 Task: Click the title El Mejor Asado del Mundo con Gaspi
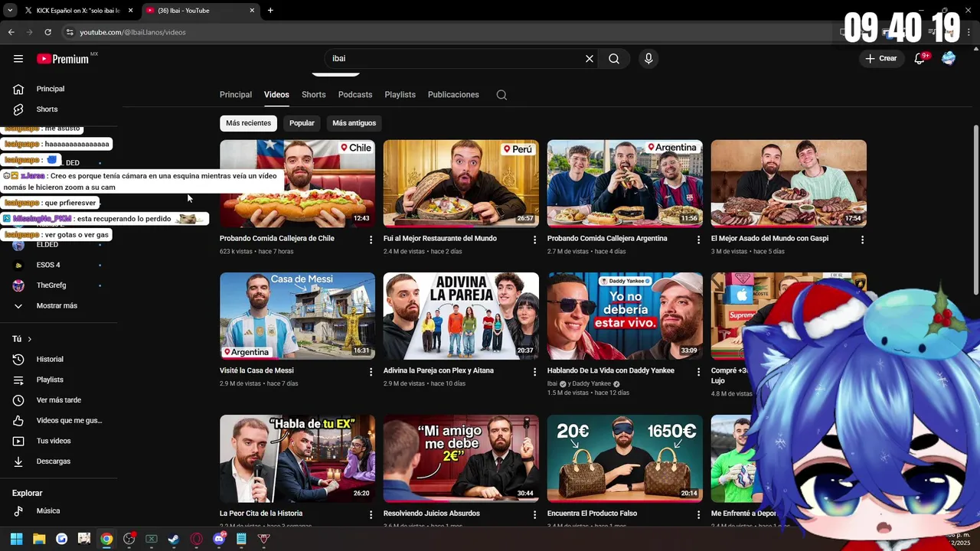pyautogui.click(x=769, y=239)
